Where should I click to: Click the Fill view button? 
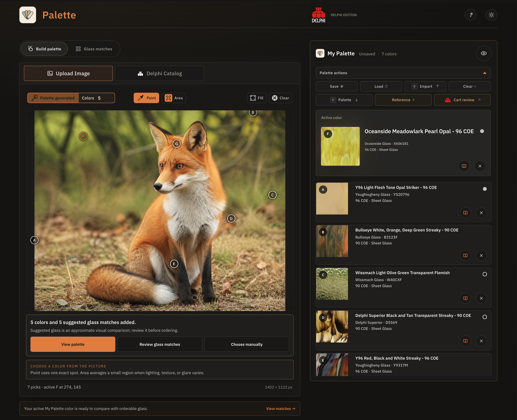click(x=257, y=98)
